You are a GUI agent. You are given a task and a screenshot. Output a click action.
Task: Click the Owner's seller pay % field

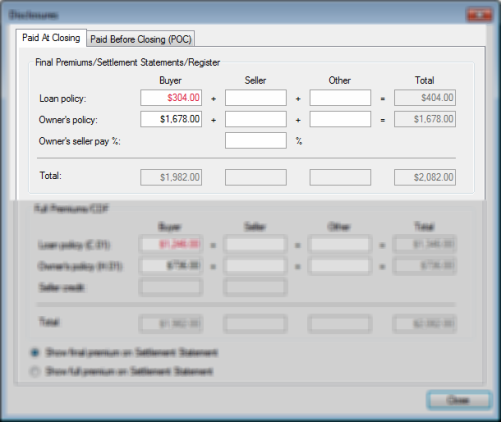tap(256, 140)
